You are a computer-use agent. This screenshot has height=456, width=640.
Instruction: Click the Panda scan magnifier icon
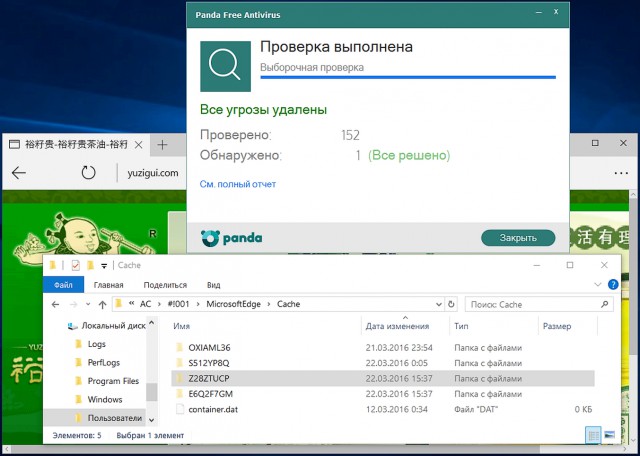(x=225, y=66)
